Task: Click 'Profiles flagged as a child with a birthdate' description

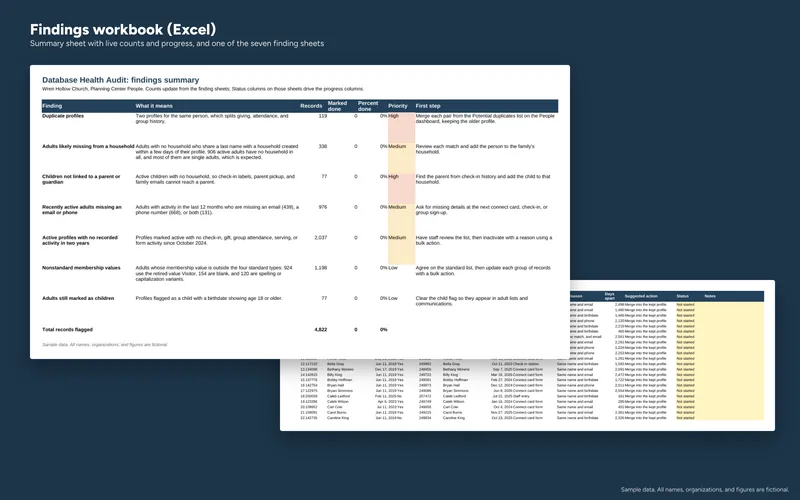Action: point(209,298)
